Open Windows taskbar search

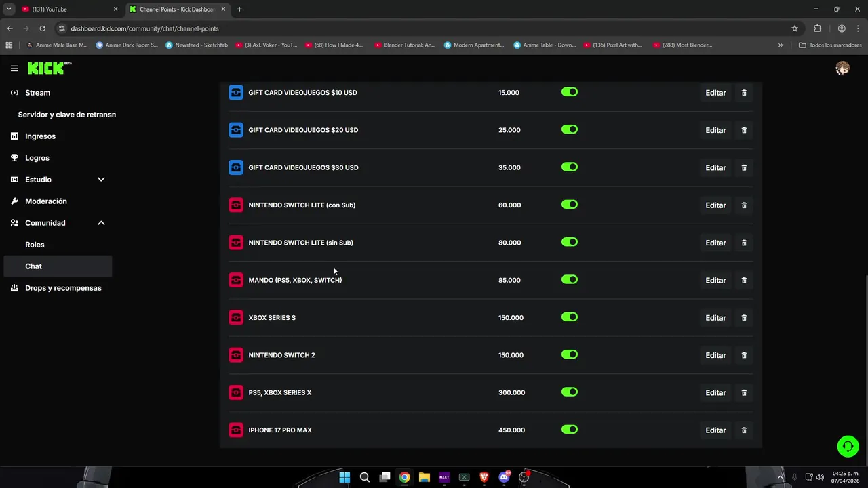click(x=365, y=477)
